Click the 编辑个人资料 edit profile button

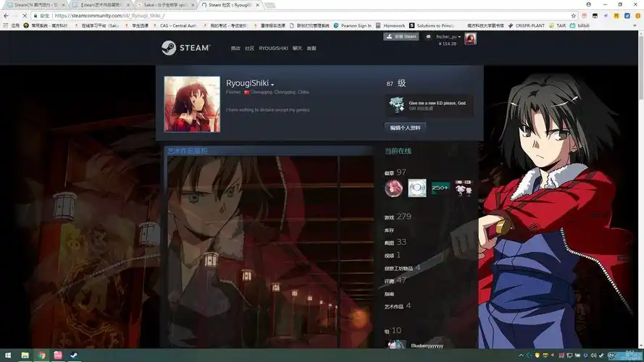click(405, 127)
